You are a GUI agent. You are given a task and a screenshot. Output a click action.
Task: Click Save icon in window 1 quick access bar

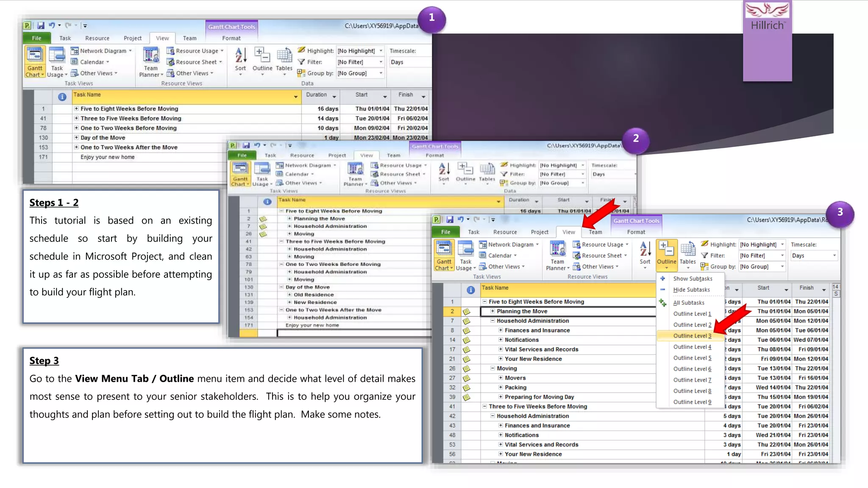pyautogui.click(x=41, y=25)
